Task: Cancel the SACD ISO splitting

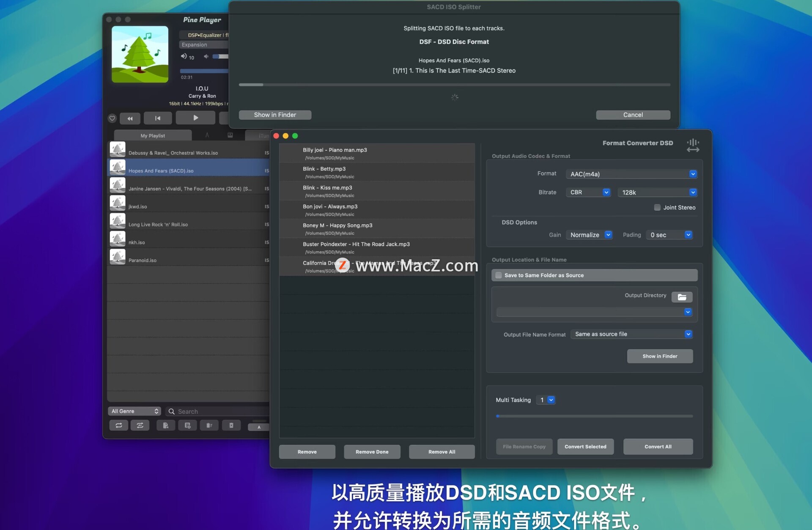Action: tap(633, 115)
